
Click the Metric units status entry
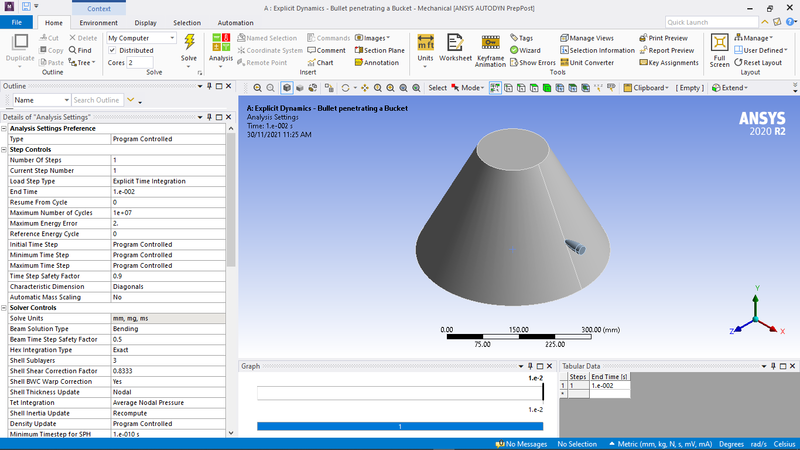(x=661, y=444)
